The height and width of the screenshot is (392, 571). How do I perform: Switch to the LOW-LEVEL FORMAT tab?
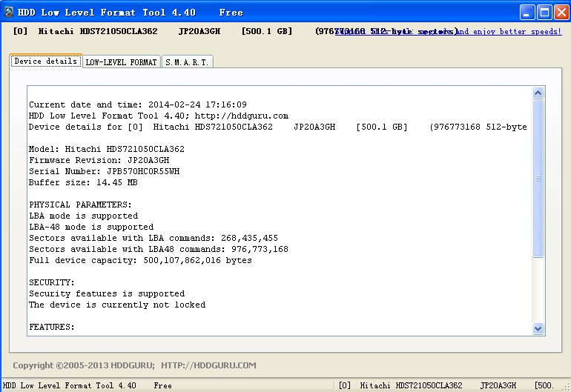click(122, 62)
